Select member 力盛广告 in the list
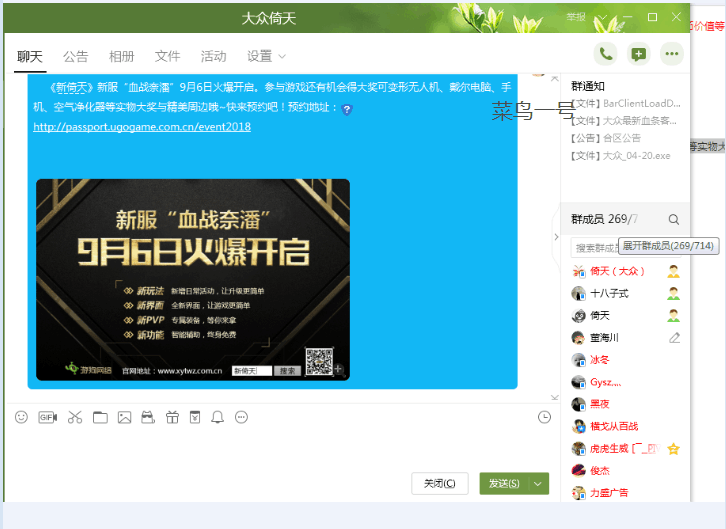 [x=626, y=493]
